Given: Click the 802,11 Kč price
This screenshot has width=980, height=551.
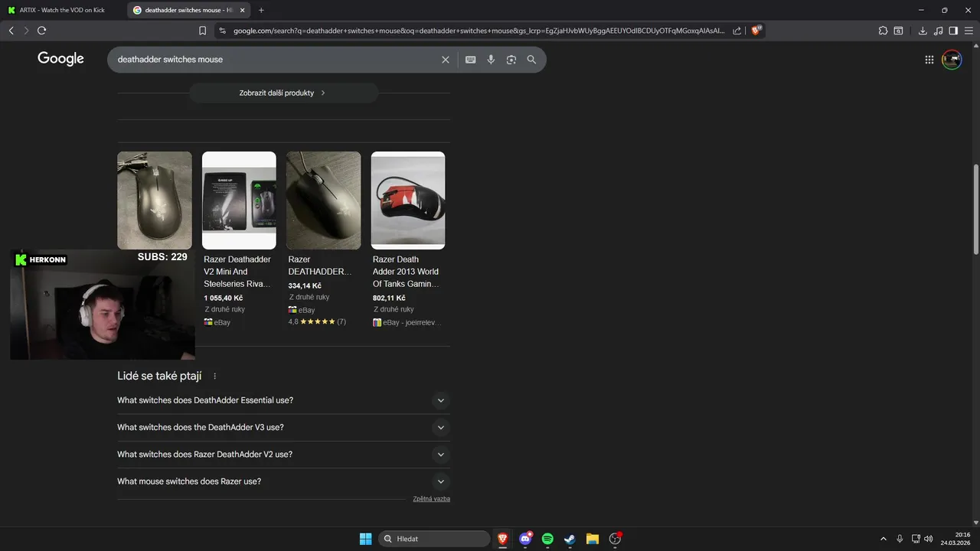Looking at the screenshot, I should [x=389, y=298].
